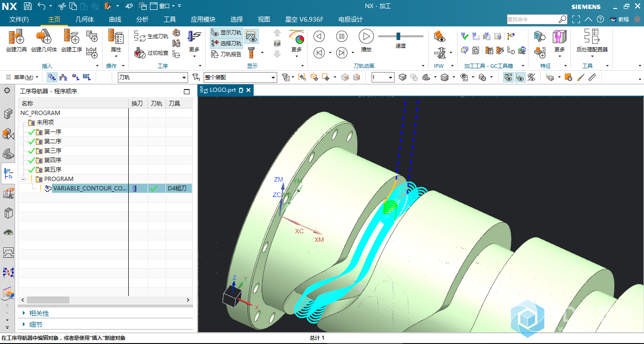The width and height of the screenshot is (644, 344).
Task: Pause the tool path animation
Action: tap(342, 37)
